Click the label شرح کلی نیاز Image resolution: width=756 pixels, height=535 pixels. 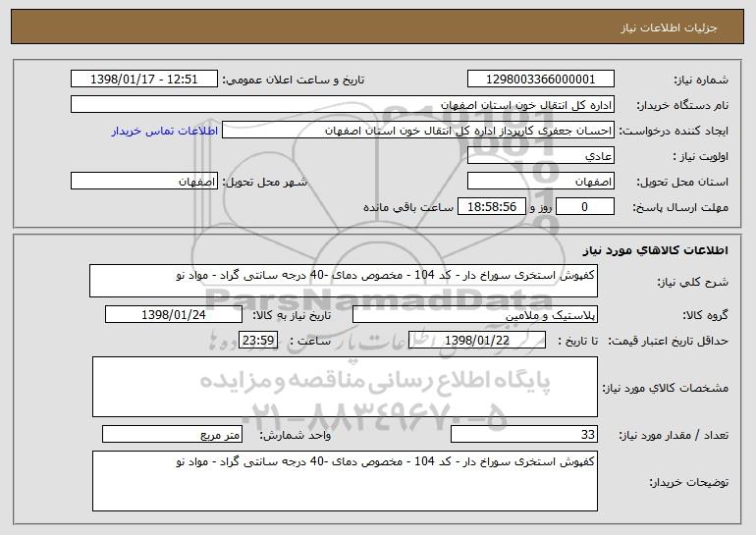click(x=693, y=282)
